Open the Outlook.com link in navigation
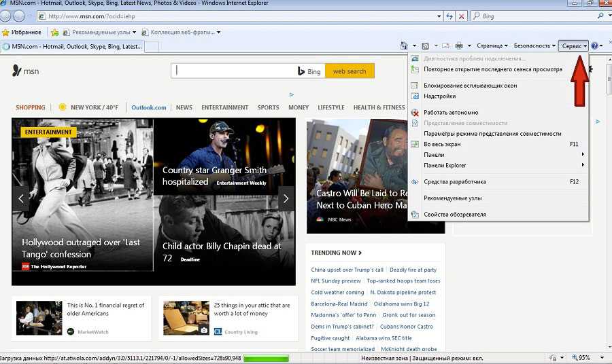The image size is (612, 364). pyautogui.click(x=148, y=107)
